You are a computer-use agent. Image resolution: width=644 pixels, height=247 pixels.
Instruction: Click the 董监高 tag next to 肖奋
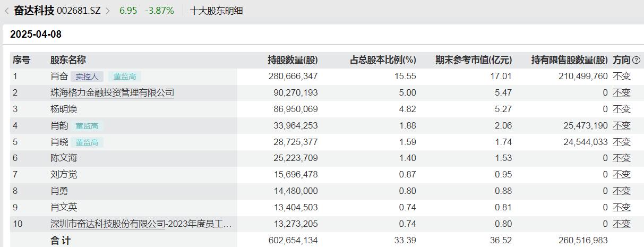click(125, 76)
